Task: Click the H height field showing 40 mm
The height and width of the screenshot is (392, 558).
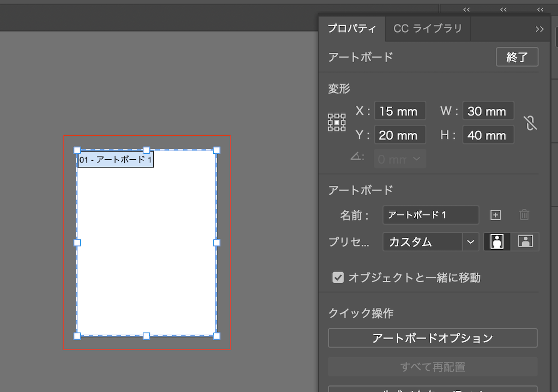Action: (x=488, y=135)
